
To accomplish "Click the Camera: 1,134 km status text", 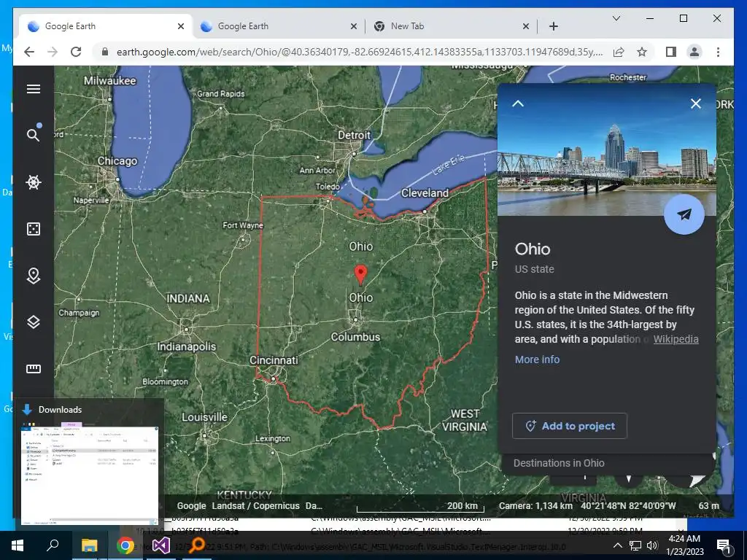I will pos(535,506).
